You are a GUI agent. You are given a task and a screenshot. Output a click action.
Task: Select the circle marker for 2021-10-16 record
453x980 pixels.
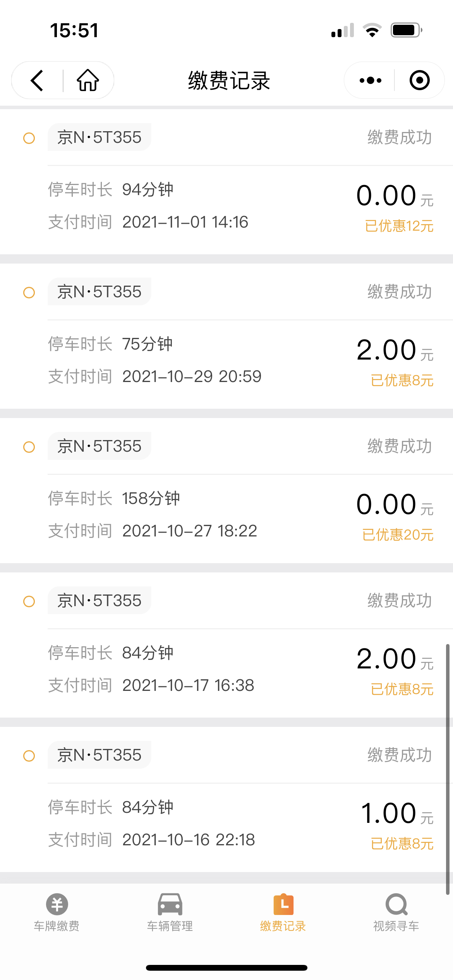(29, 756)
